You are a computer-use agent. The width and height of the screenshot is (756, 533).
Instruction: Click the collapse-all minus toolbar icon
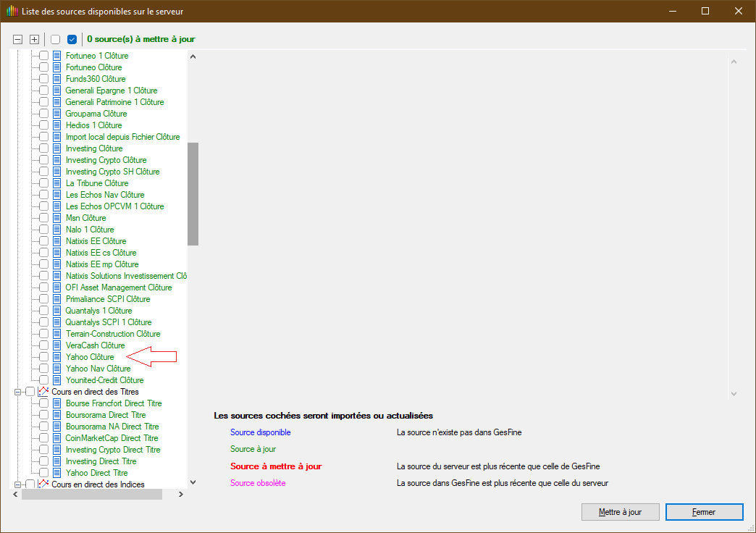18,39
